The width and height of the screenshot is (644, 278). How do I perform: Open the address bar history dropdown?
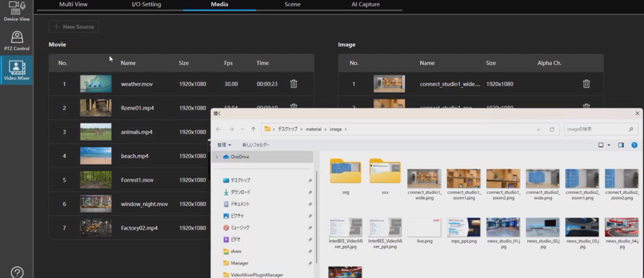[538, 129]
